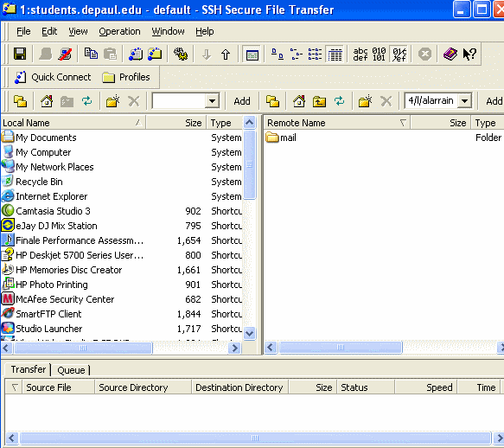This screenshot has width=504, height=448.
Task: Click local pane Refresh icon
Action: pyautogui.click(x=86, y=101)
